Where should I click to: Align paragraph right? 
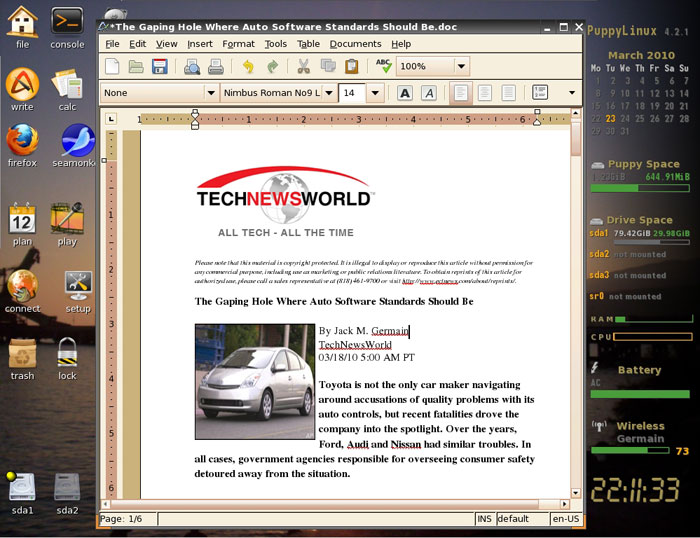coord(508,93)
